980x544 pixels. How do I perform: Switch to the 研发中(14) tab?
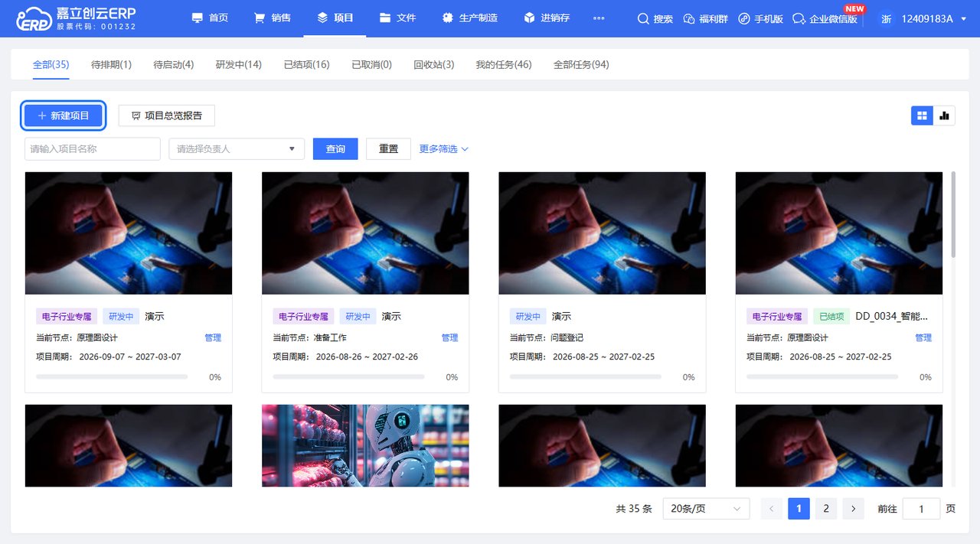coord(239,65)
